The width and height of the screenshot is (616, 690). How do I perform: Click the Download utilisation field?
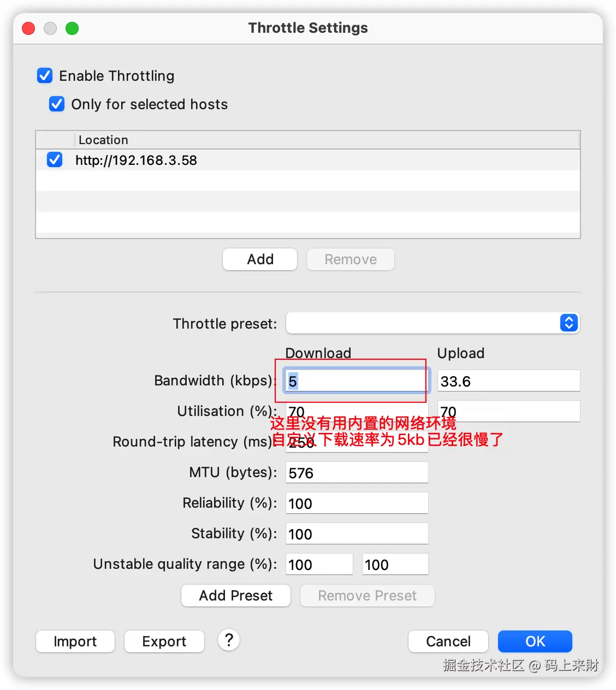tap(357, 411)
